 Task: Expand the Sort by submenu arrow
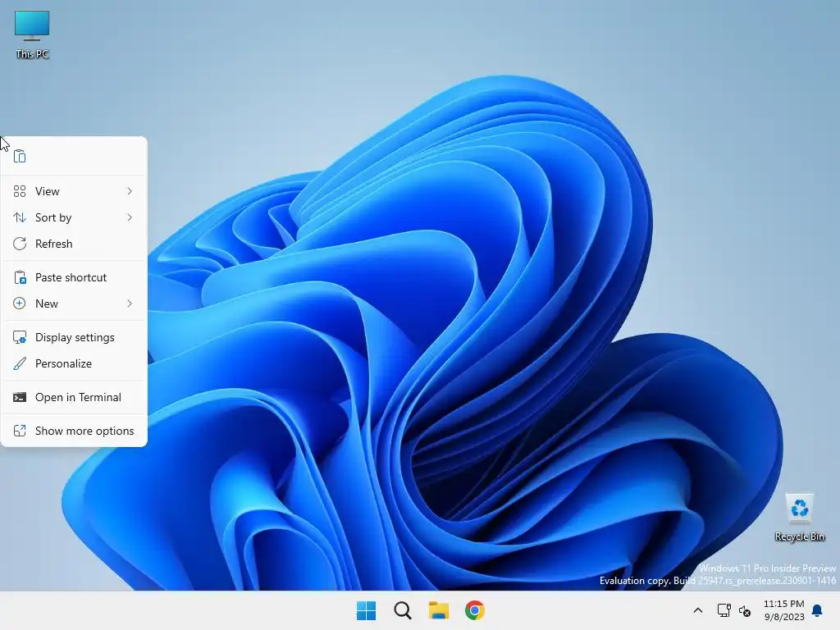[130, 217]
